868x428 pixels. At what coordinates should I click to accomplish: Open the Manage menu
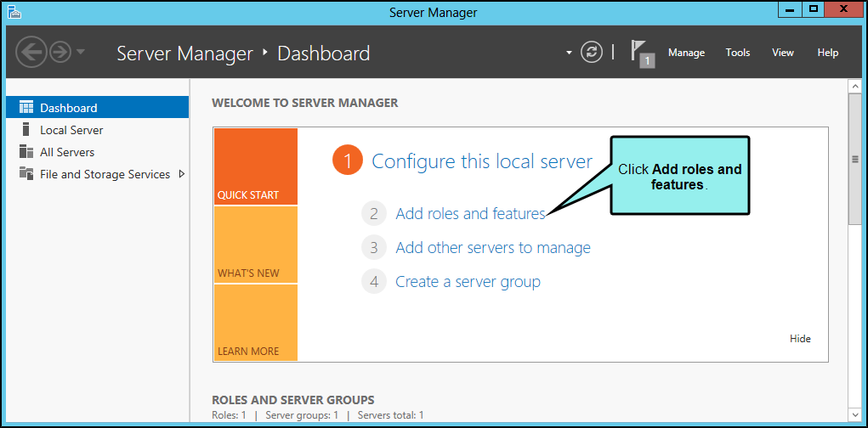click(x=686, y=53)
